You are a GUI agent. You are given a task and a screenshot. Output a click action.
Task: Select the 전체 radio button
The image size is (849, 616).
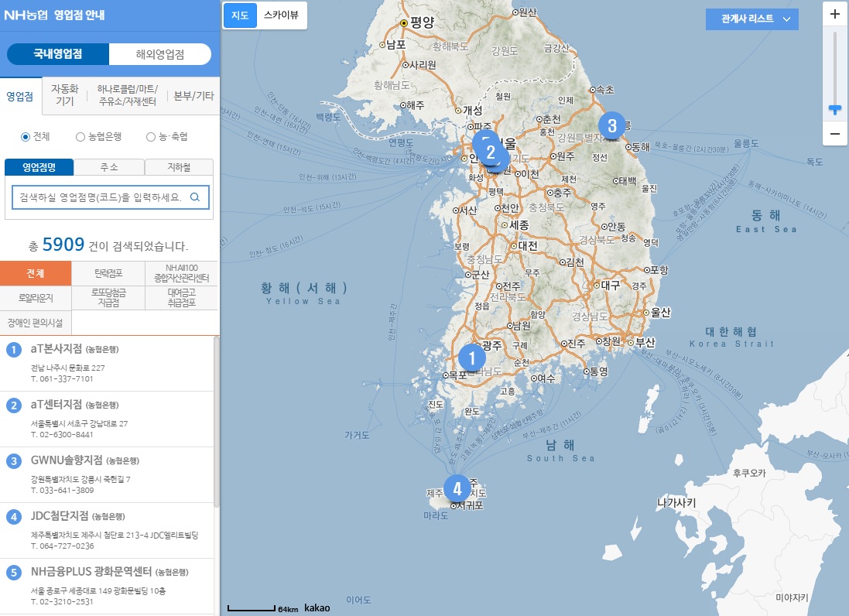pyautogui.click(x=25, y=137)
